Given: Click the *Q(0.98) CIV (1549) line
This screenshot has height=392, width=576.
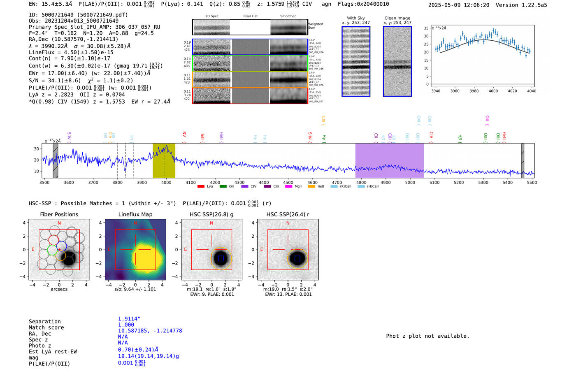Looking at the screenshot, I should tap(100, 102).
